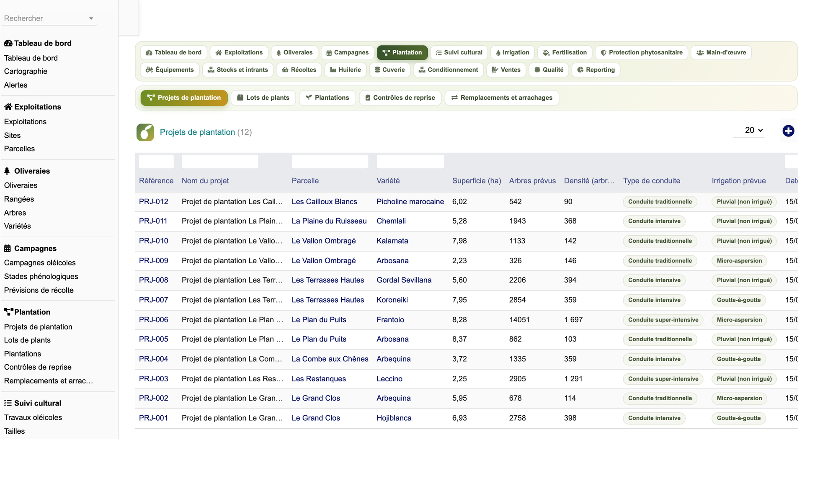Viewport: 815px width, 504px height.
Task: Click the Parcelle filter field
Action: coord(330,162)
